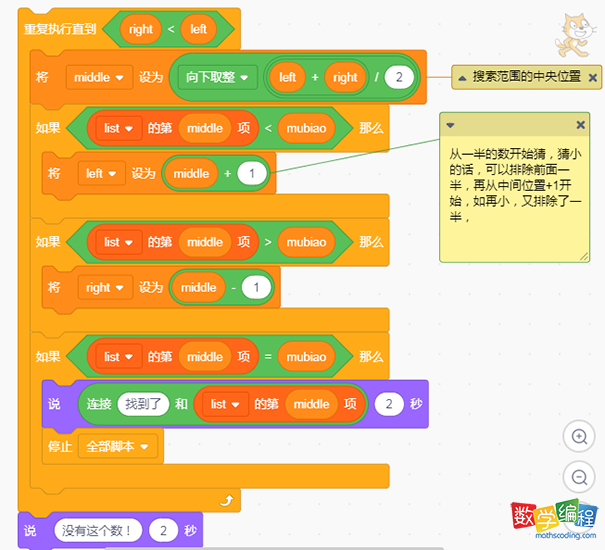Image resolution: width=605 pixels, height=550 pixels.
Task: Click the Scratch cat sprite watermark
Action: point(575,36)
